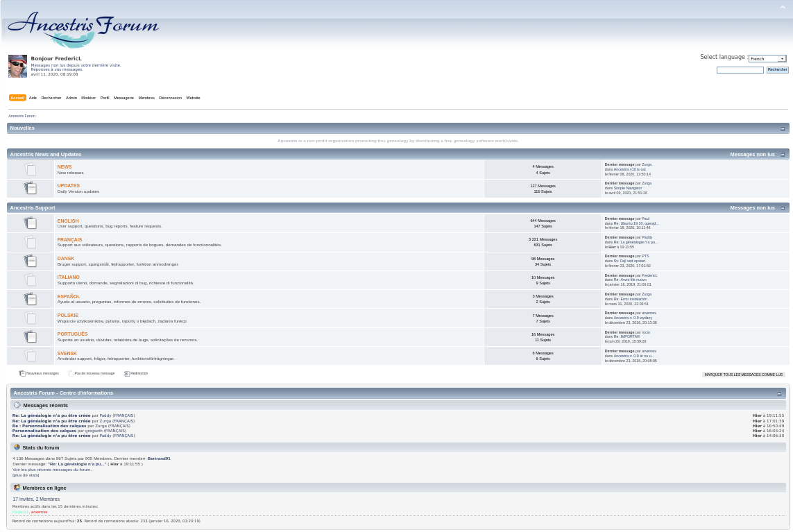Image resolution: width=793 pixels, height=532 pixels.
Task: Collapse the Ancestris Support category
Action: [x=783, y=208]
